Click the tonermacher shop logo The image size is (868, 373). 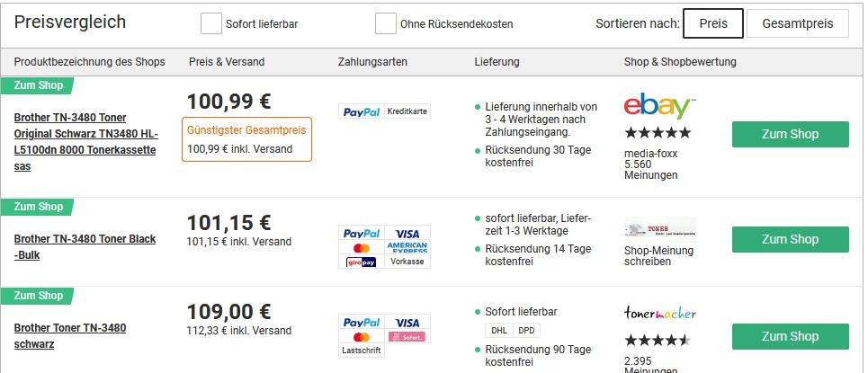[660, 314]
